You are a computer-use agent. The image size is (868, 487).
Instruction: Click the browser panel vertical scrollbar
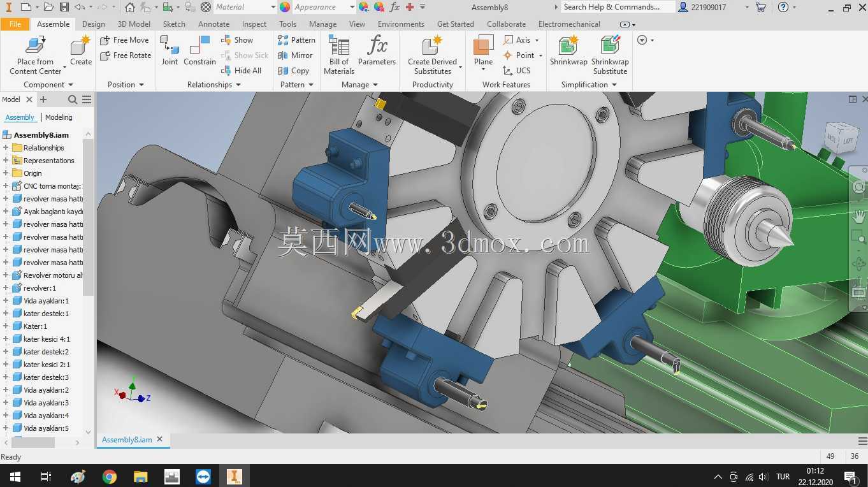point(88,217)
